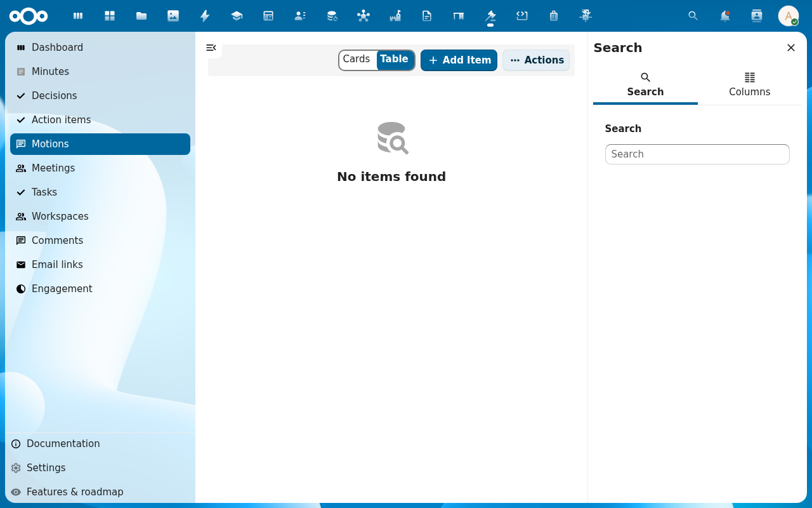
Task: Open Comments in the sidebar
Action: [100, 241]
